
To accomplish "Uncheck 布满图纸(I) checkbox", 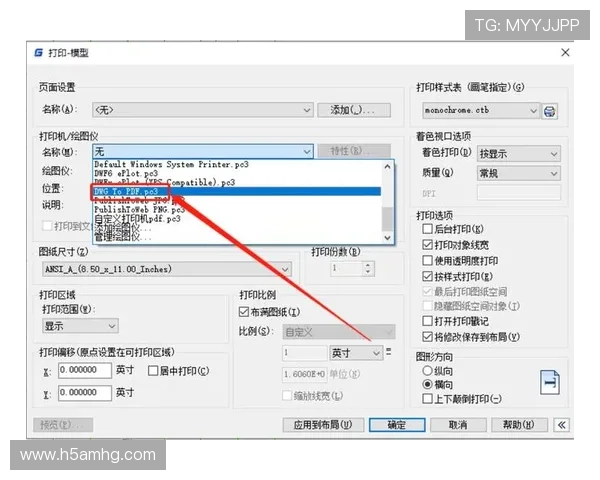I will tap(243, 312).
